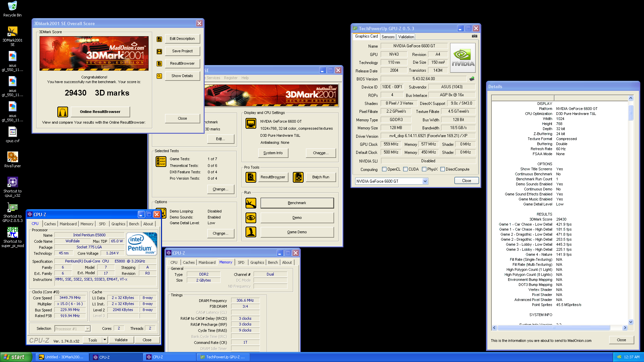Switch to Untitled - 3DMark2001 taskbar item
The image size is (644, 362).
coord(62,357)
